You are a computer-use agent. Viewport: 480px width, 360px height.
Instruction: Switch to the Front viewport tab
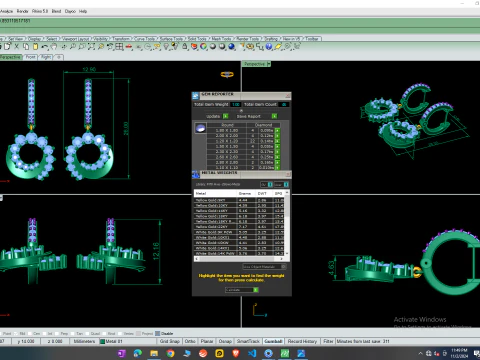coord(31,57)
